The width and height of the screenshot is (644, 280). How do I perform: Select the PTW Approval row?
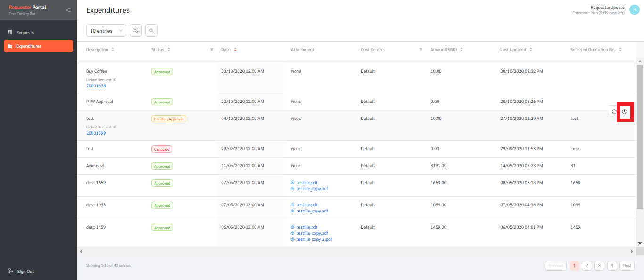357,102
